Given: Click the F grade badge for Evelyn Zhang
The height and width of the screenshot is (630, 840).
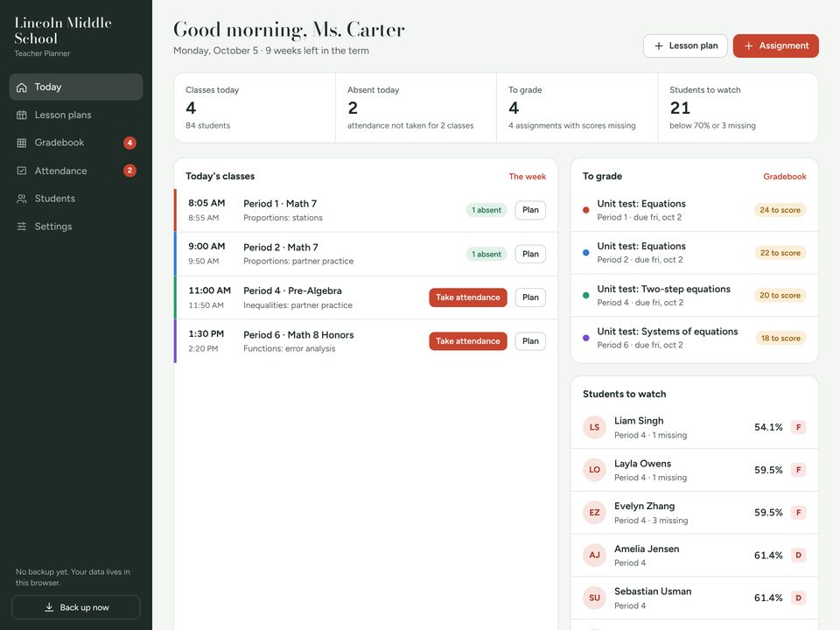Looking at the screenshot, I should (x=798, y=513).
